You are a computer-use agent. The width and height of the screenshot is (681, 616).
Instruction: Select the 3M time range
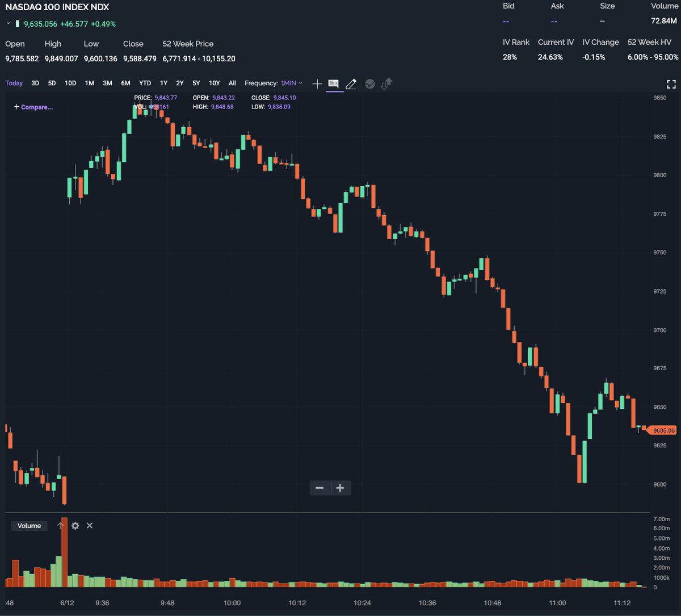coord(107,83)
